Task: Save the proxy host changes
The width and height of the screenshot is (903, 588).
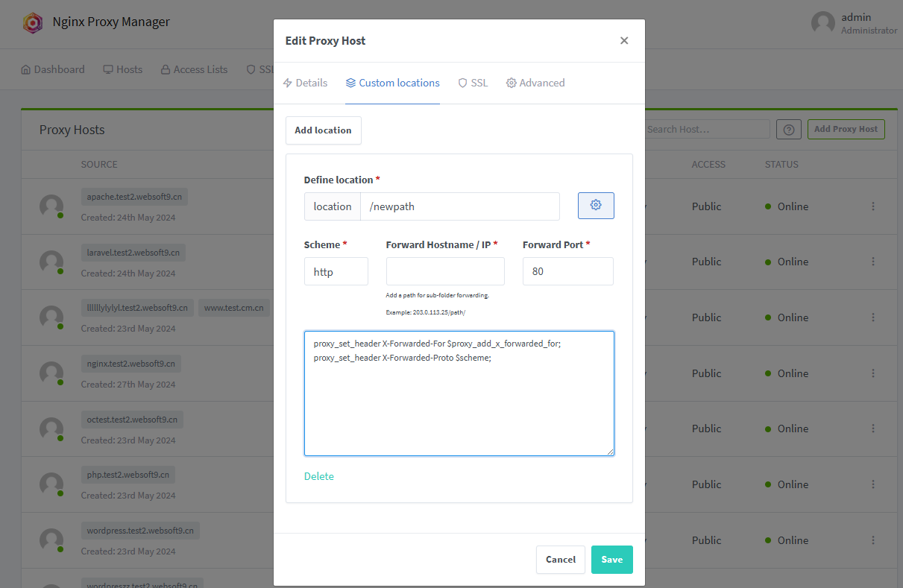Action: point(611,560)
